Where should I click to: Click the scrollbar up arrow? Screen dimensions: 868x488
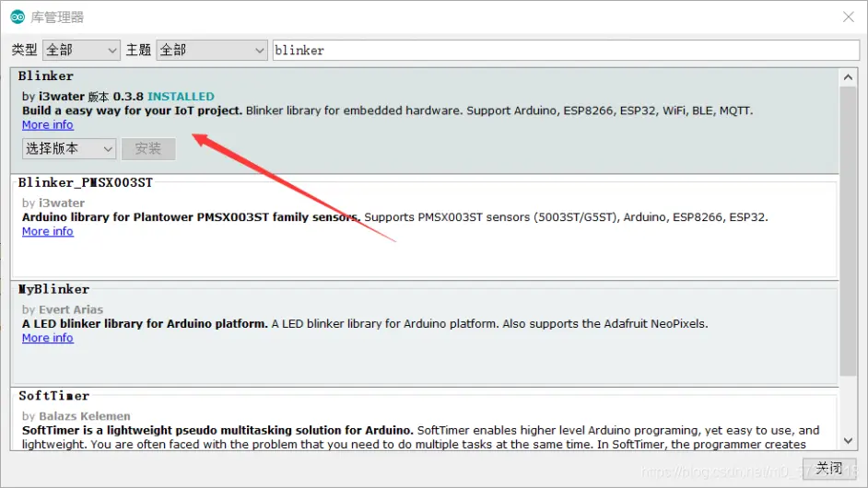(x=848, y=77)
